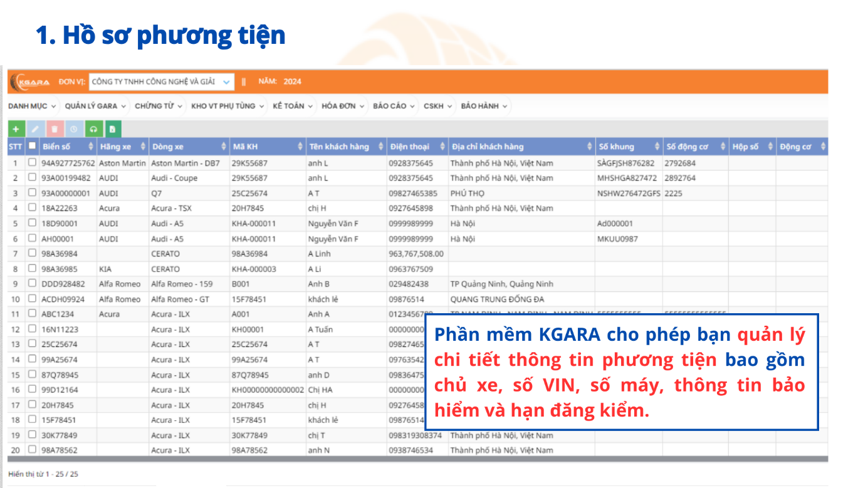
Task: Click engine number 2792684
Action: (680, 163)
